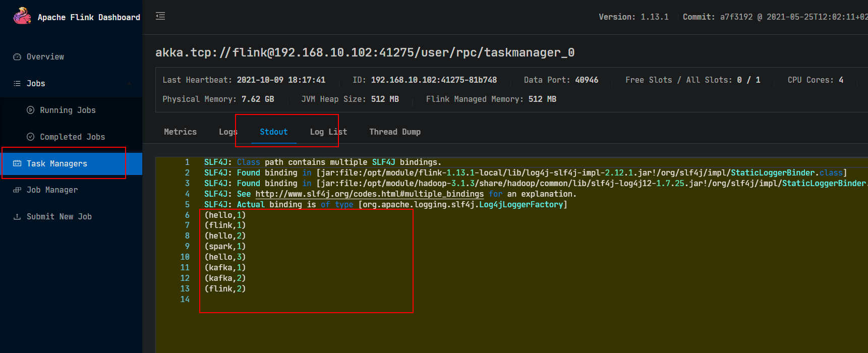Select the Stdout tab
Viewport: 868px width, 353px height.
pyautogui.click(x=274, y=132)
